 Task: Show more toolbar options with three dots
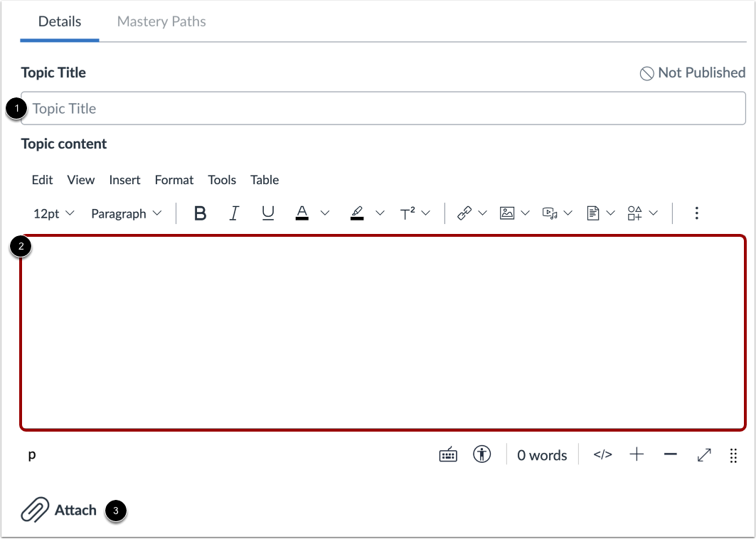click(x=696, y=213)
